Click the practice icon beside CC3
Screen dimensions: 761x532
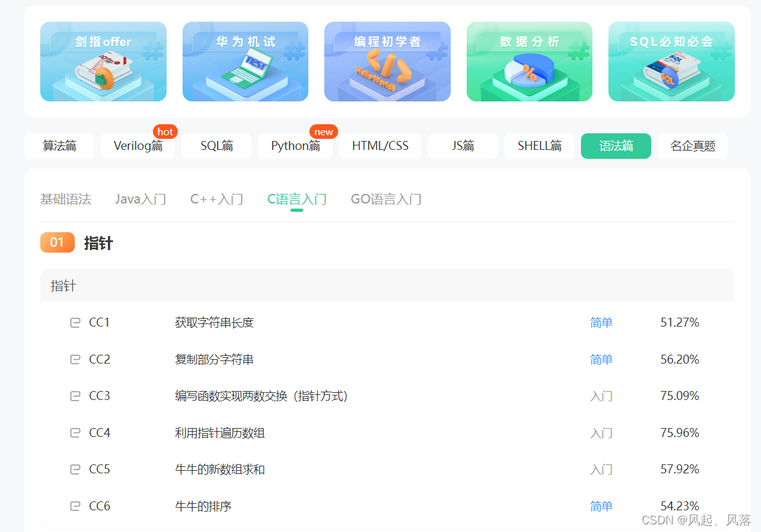pyautogui.click(x=75, y=395)
